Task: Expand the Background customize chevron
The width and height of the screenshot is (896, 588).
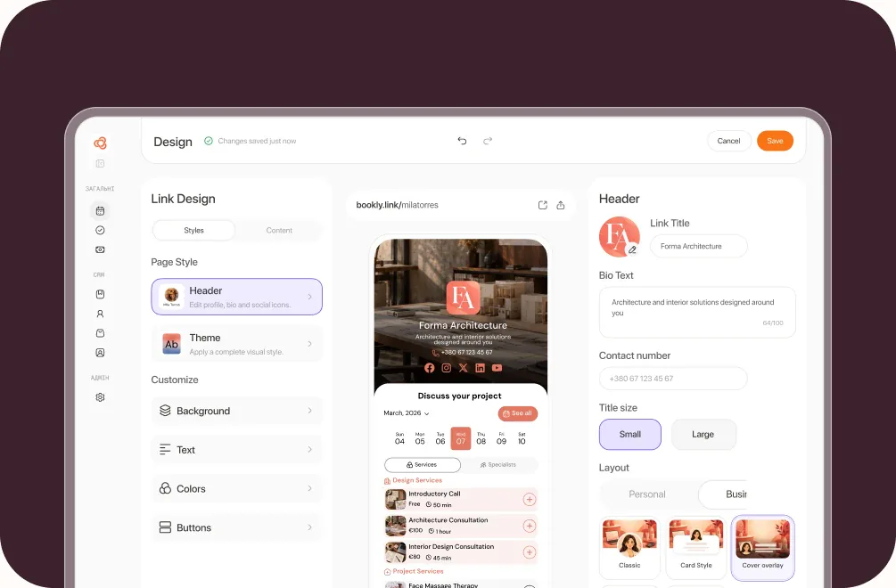Action: 309,411
